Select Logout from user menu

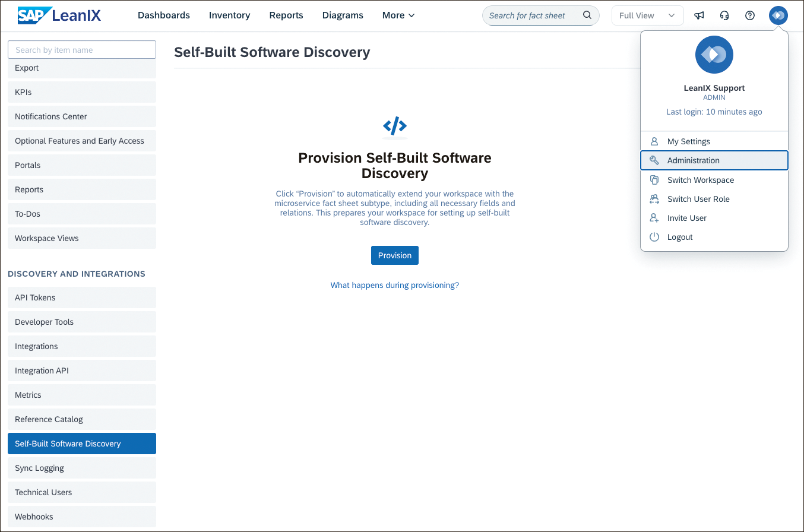[714, 237]
